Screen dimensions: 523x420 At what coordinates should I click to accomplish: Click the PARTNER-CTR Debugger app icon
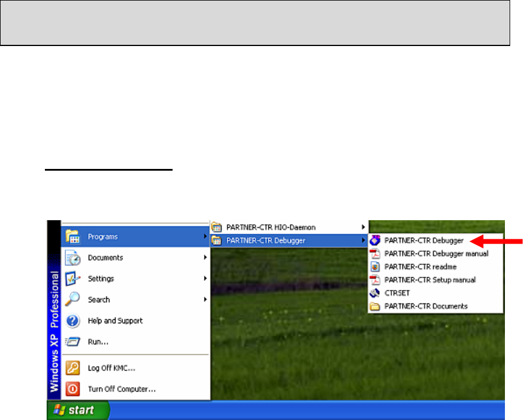click(375, 240)
